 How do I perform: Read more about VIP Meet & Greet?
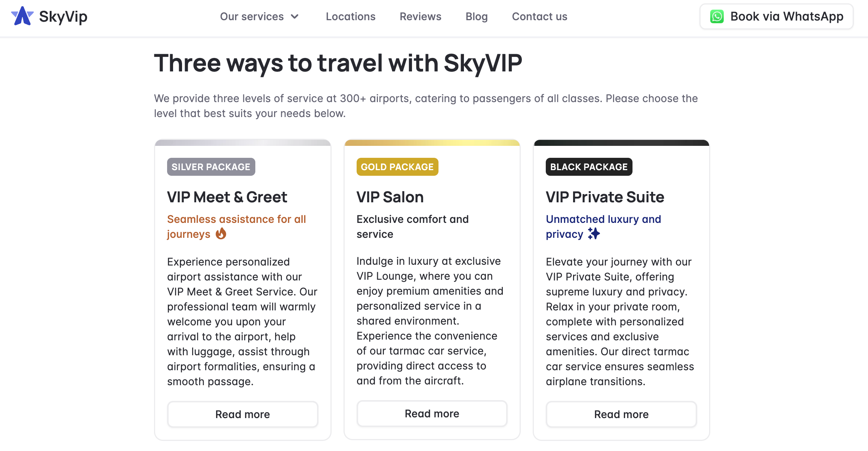(243, 414)
